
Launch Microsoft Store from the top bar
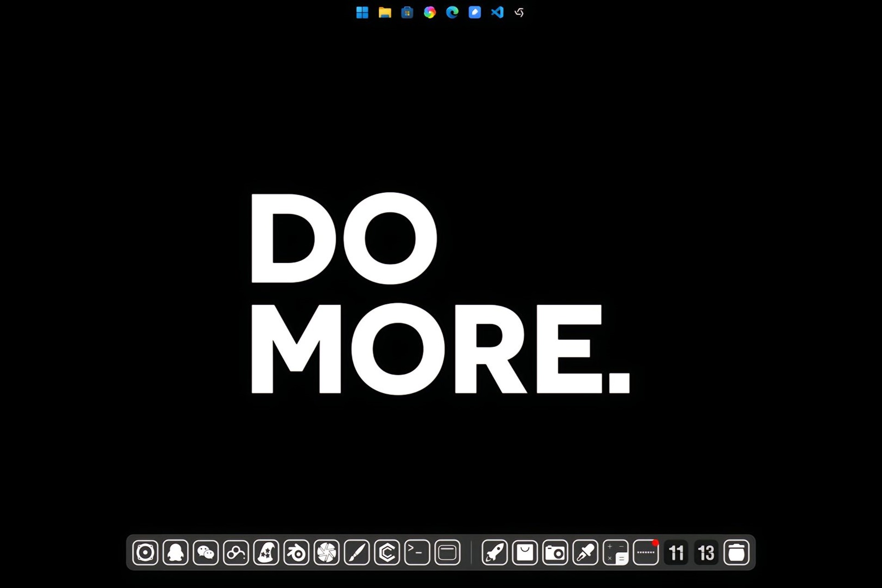[407, 12]
